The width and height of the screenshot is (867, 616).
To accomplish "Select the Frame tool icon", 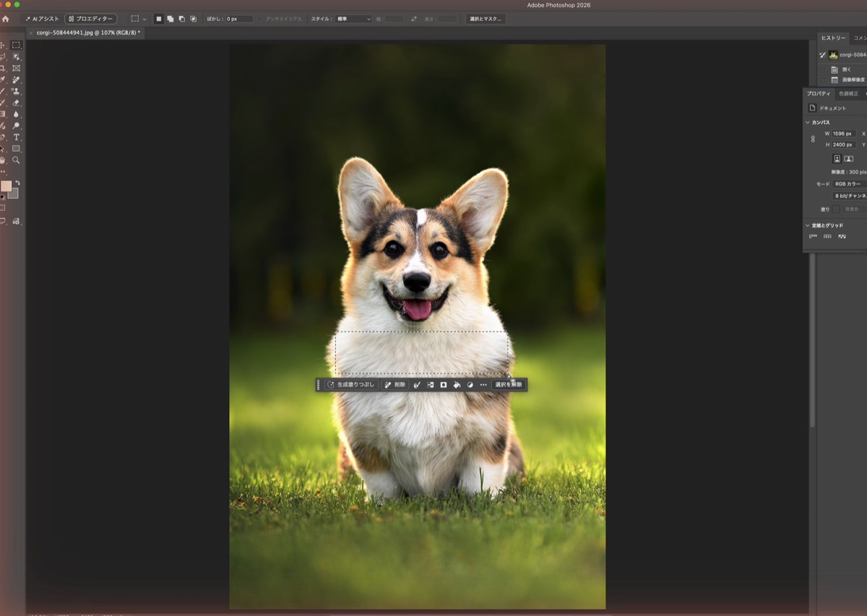I will pyautogui.click(x=16, y=68).
